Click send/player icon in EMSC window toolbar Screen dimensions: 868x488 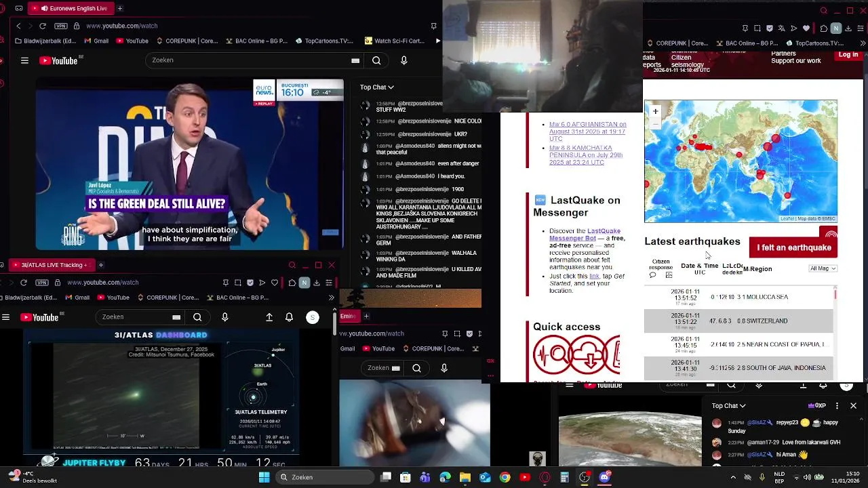coord(793,28)
